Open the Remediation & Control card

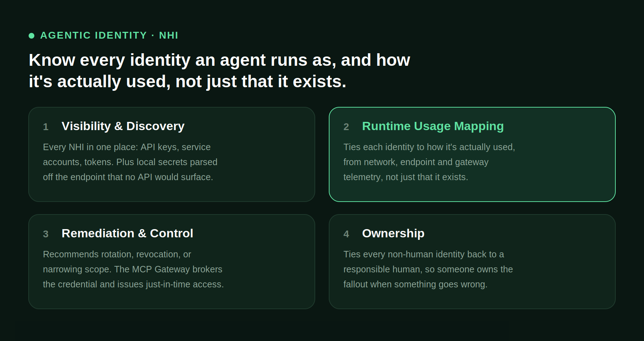[172, 262]
